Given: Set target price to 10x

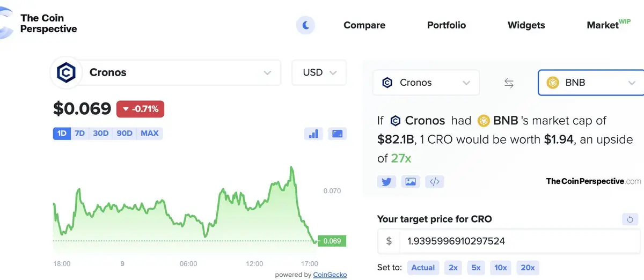Looking at the screenshot, I should (501, 267).
